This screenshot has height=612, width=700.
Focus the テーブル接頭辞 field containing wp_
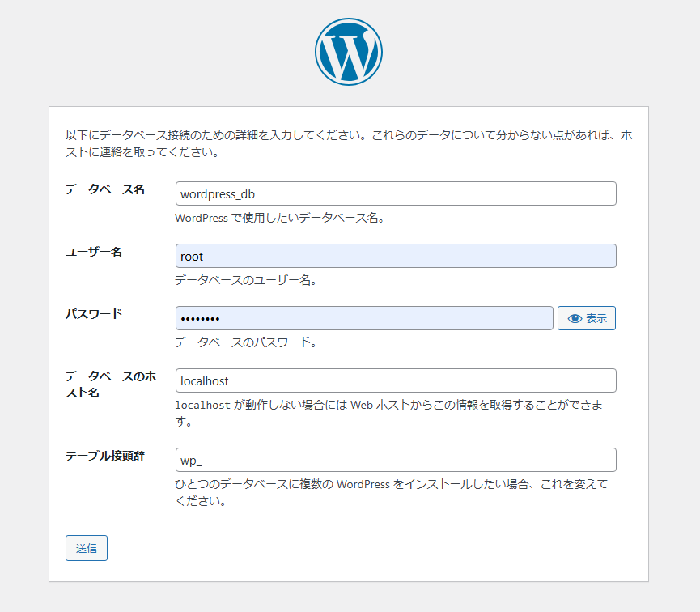point(396,461)
